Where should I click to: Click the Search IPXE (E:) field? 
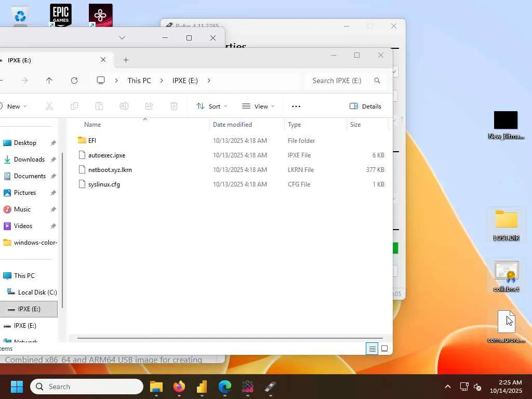tap(345, 81)
